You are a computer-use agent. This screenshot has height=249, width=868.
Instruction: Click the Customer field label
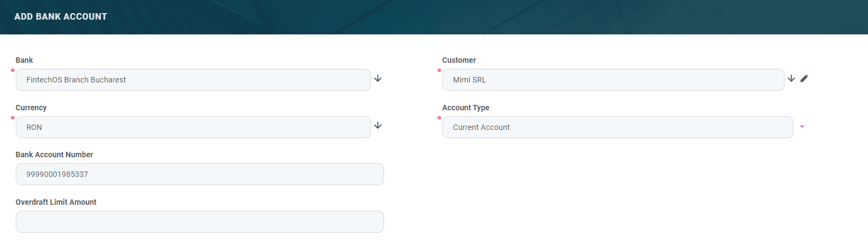tap(459, 60)
